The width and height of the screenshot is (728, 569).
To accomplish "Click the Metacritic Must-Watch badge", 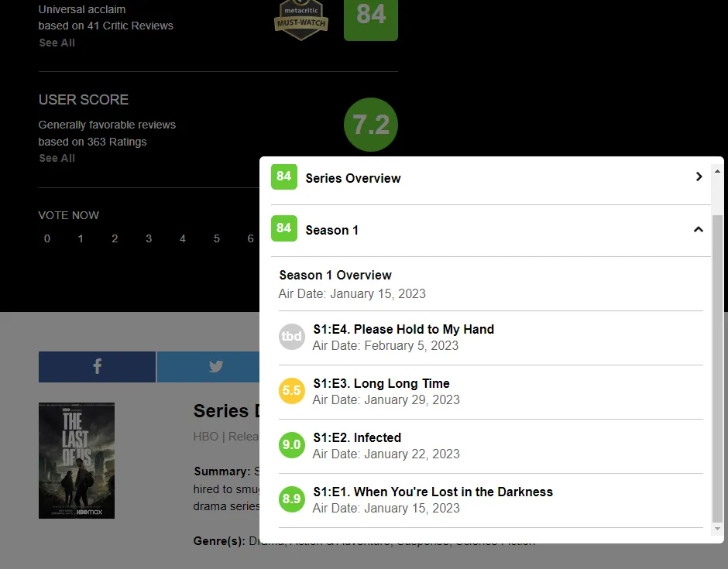I will (x=301, y=20).
